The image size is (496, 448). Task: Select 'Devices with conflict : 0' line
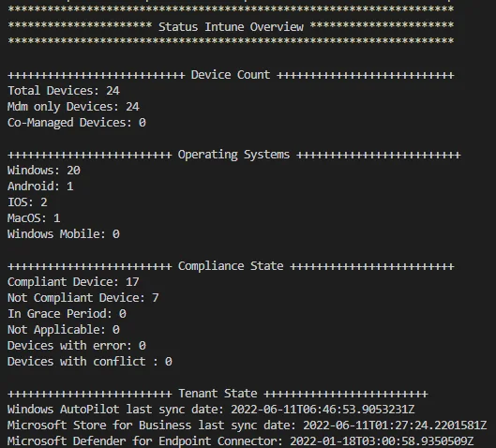coord(90,362)
